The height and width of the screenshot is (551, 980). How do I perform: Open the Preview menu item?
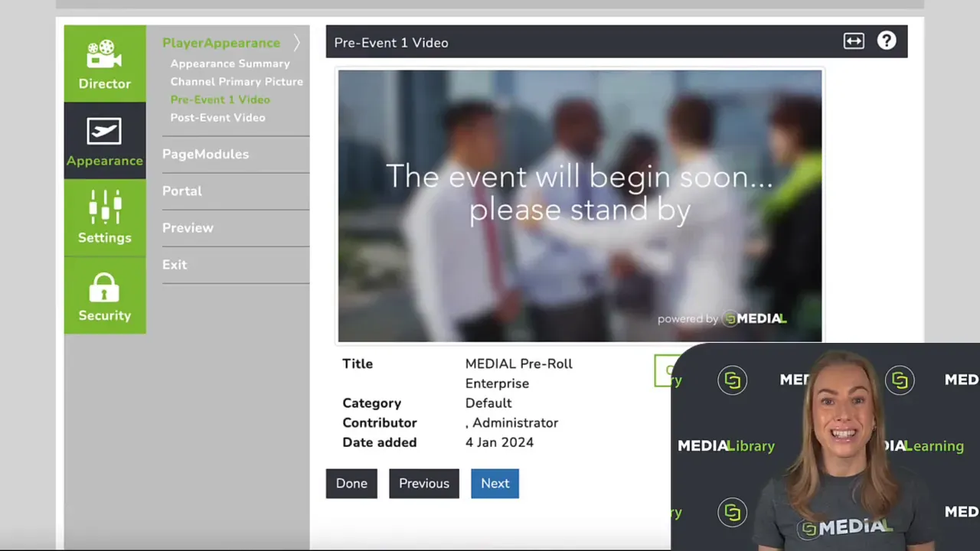(188, 227)
